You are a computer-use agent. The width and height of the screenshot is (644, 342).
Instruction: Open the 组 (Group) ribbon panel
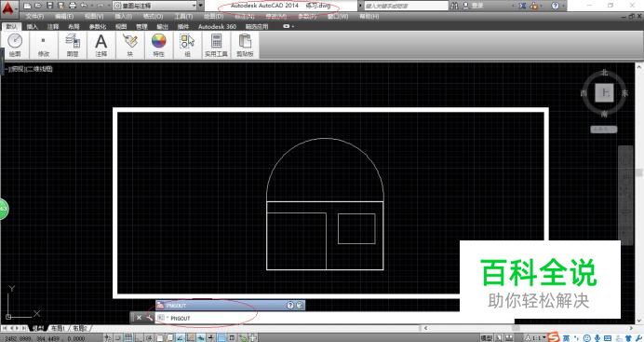[x=187, y=45]
